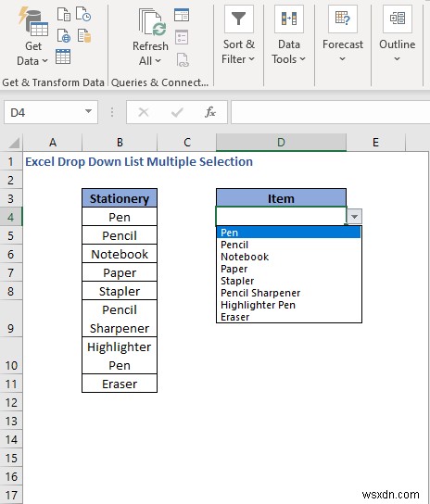This screenshot has height=504, width=430.
Task: Click the Stationery header cell
Action: (120, 198)
